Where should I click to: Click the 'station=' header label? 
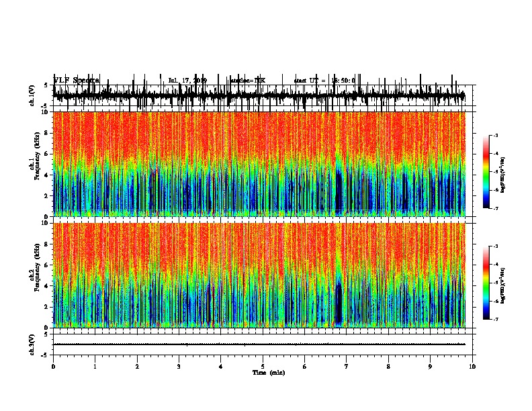(242, 81)
